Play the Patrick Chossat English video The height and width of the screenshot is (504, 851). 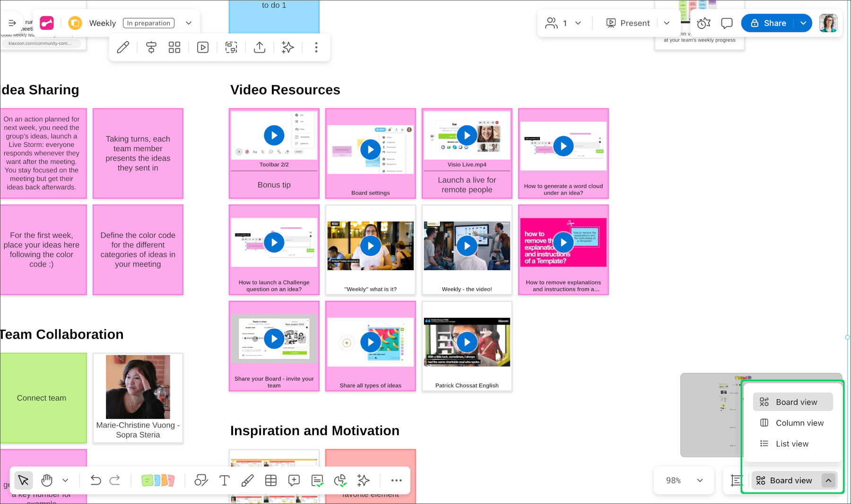click(x=467, y=342)
